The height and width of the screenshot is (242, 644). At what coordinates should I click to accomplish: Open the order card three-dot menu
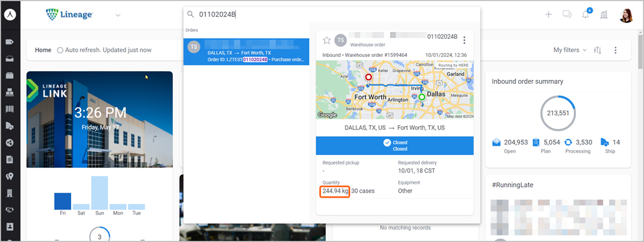tap(464, 40)
